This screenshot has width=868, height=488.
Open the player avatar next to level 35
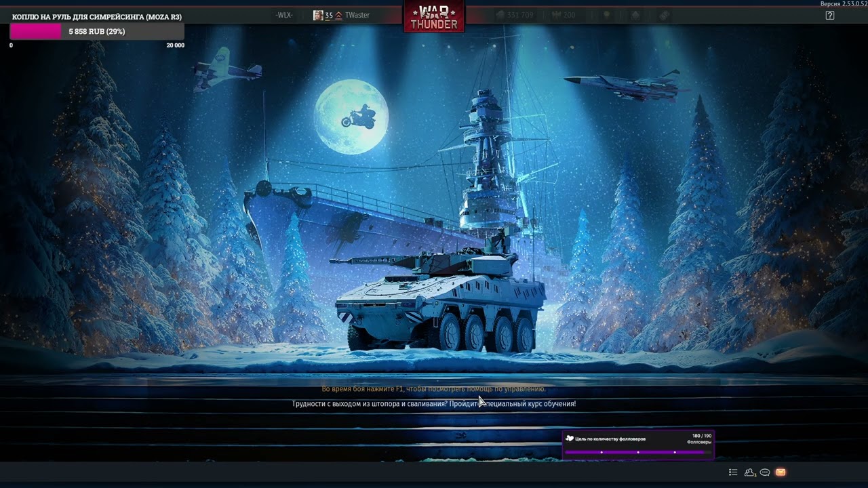[x=318, y=15]
